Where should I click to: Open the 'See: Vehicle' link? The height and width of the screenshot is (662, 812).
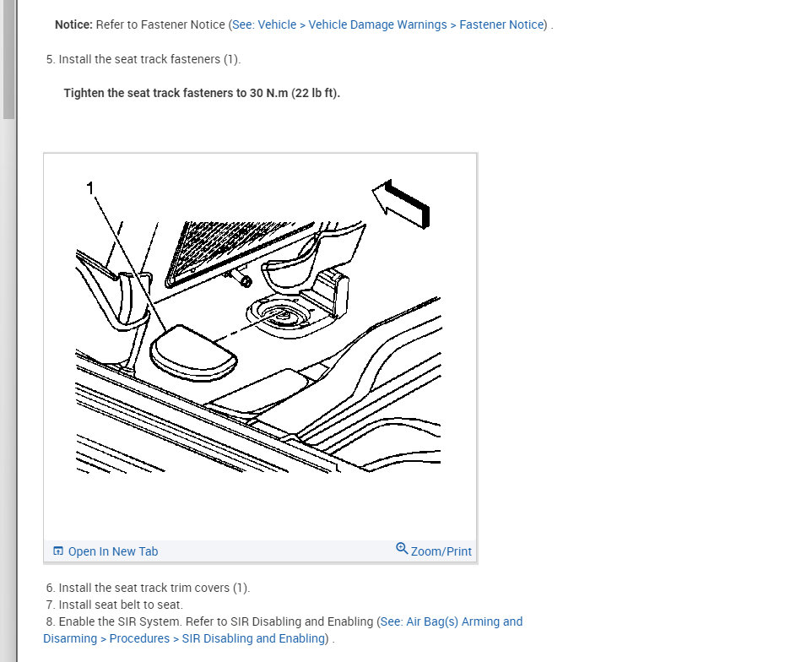coord(264,24)
